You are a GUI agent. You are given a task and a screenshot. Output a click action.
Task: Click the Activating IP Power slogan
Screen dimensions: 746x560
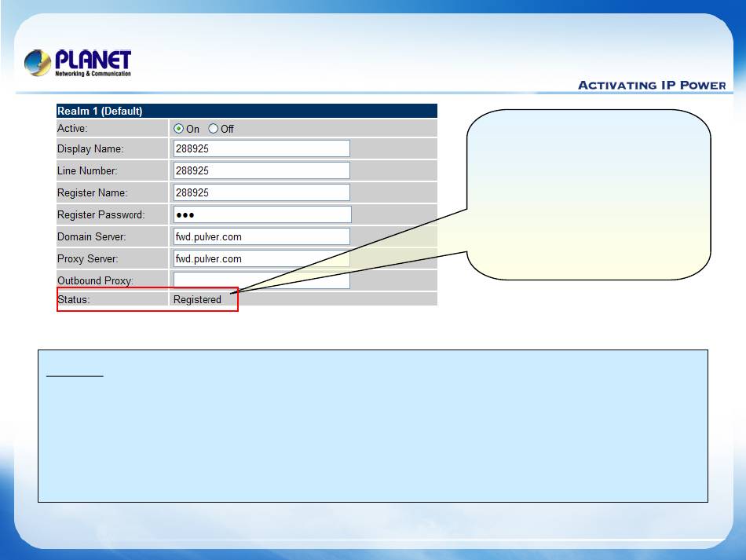[x=651, y=85]
